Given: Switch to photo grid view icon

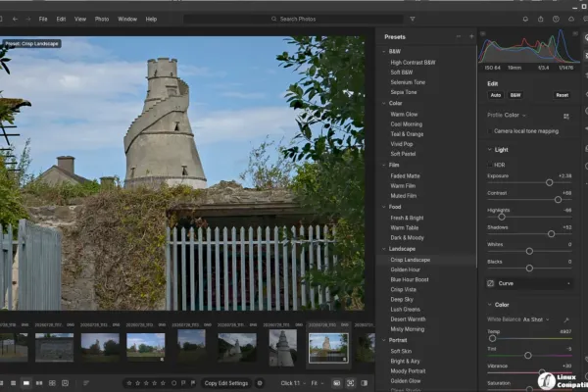Looking at the screenshot, I should pos(52,383).
